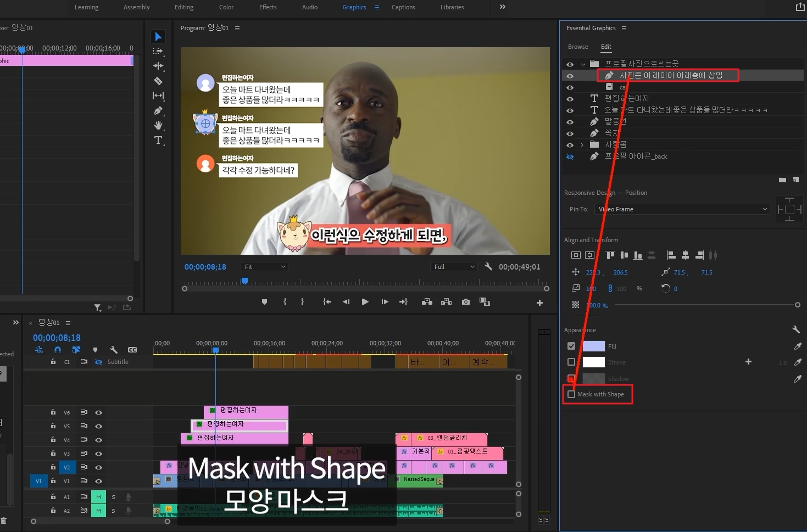This screenshot has height=532, width=807.
Task: Go to Out point
Action: (x=404, y=302)
